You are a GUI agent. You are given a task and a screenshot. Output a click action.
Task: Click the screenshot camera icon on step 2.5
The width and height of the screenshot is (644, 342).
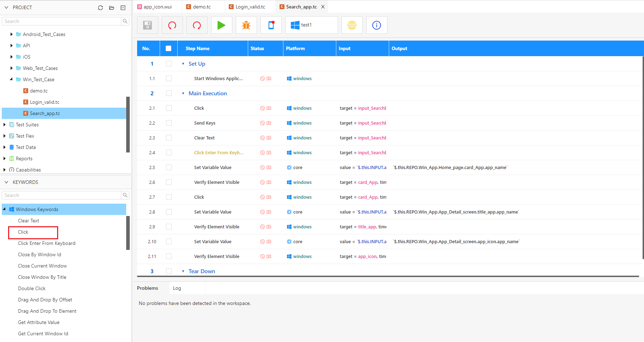269,168
